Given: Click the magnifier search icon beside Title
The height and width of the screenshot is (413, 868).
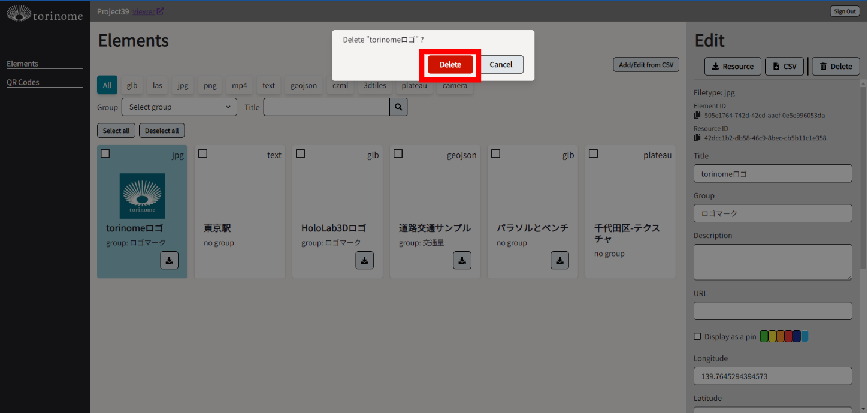Looking at the screenshot, I should point(398,107).
